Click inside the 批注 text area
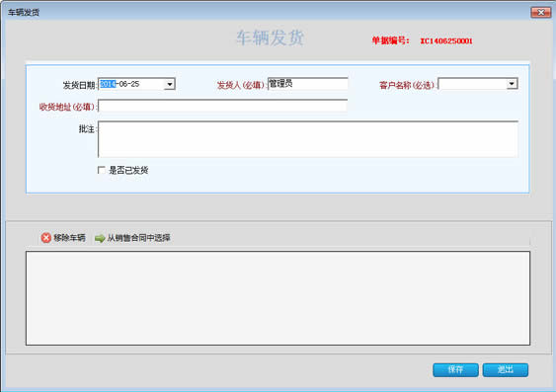The image size is (556, 392). click(x=308, y=139)
